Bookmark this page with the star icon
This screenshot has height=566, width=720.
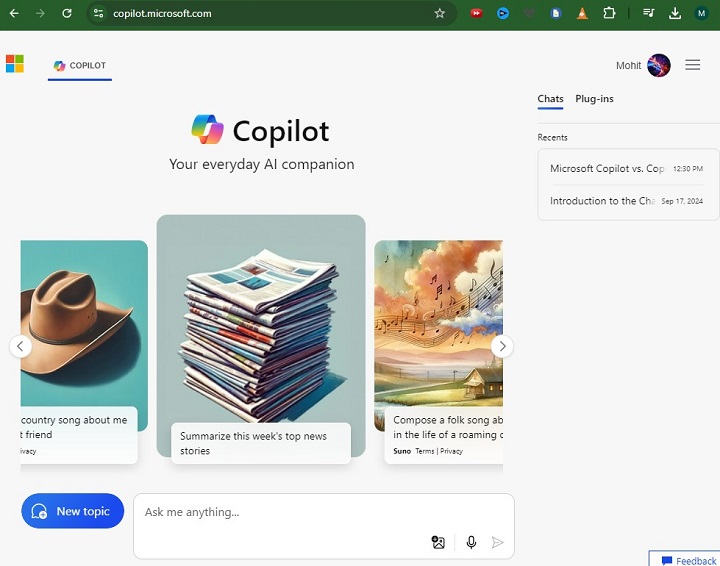439,13
